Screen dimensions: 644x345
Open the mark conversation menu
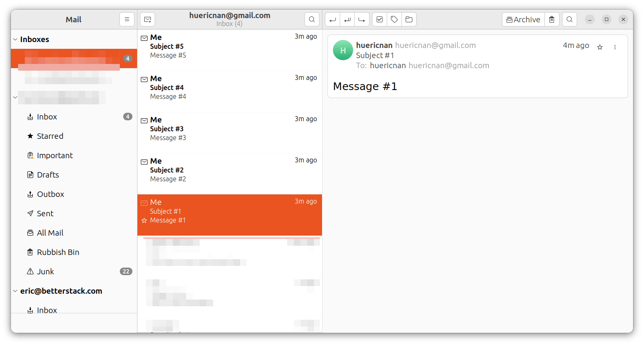click(380, 19)
